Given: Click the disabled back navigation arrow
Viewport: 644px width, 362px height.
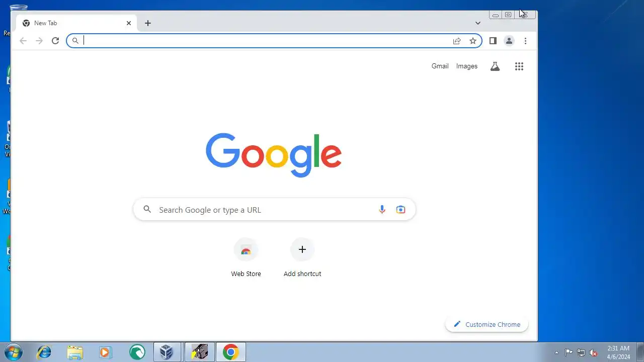Looking at the screenshot, I should click(x=23, y=41).
